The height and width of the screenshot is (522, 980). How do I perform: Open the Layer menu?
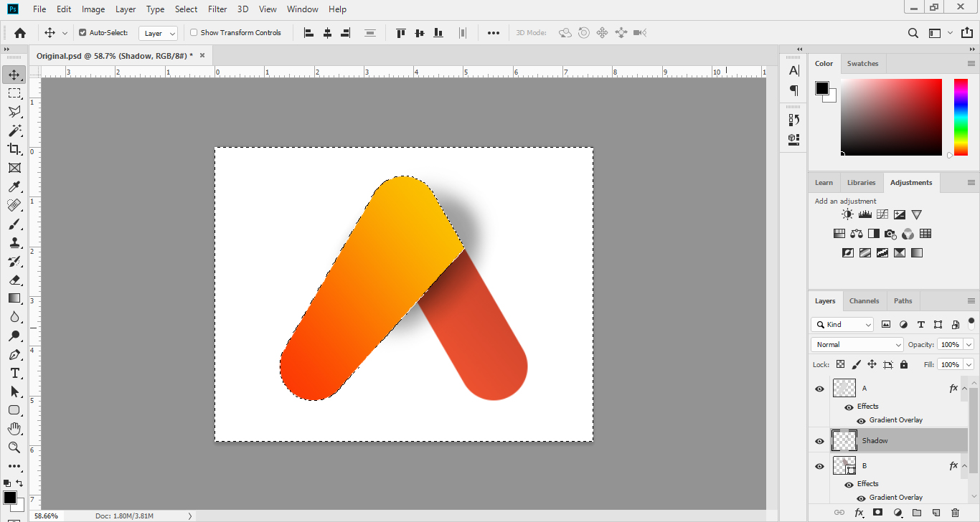126,9
